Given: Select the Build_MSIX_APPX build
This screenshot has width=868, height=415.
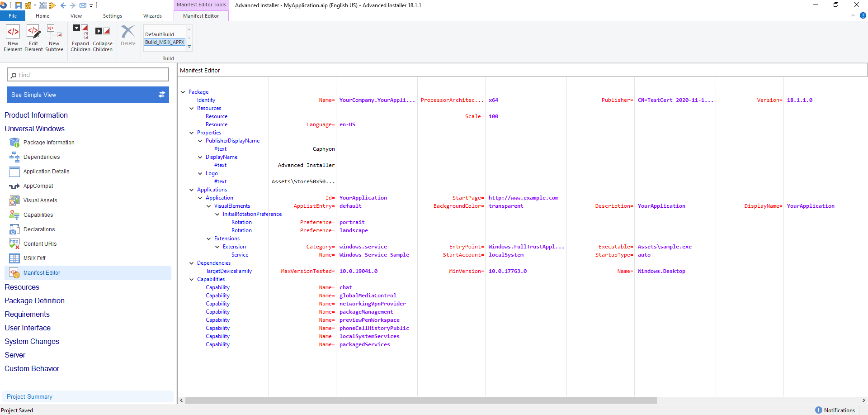Looking at the screenshot, I should point(164,42).
